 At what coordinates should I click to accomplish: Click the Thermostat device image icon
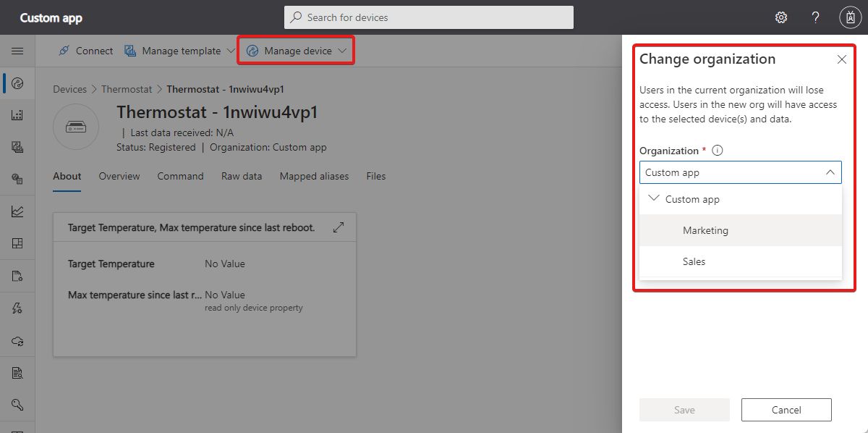pos(76,127)
